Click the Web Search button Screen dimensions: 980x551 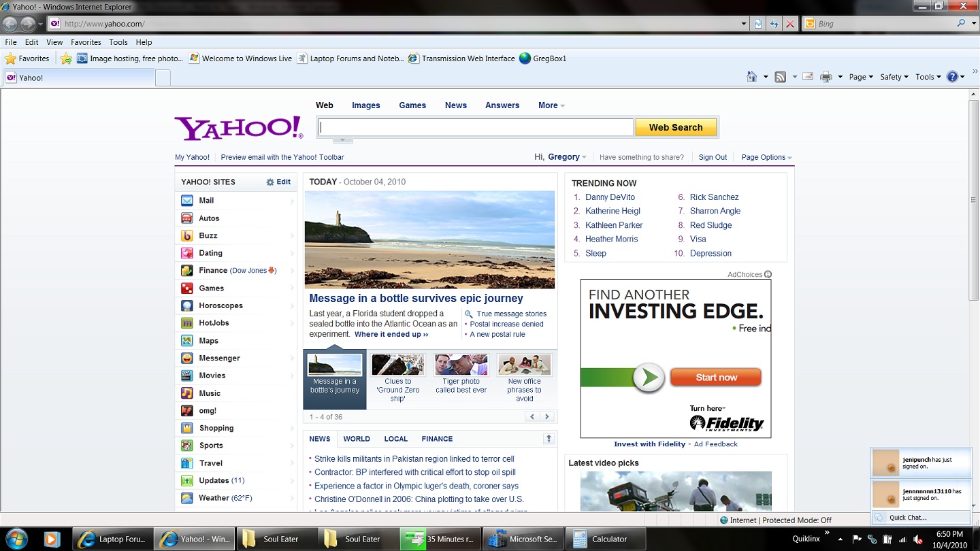(676, 127)
